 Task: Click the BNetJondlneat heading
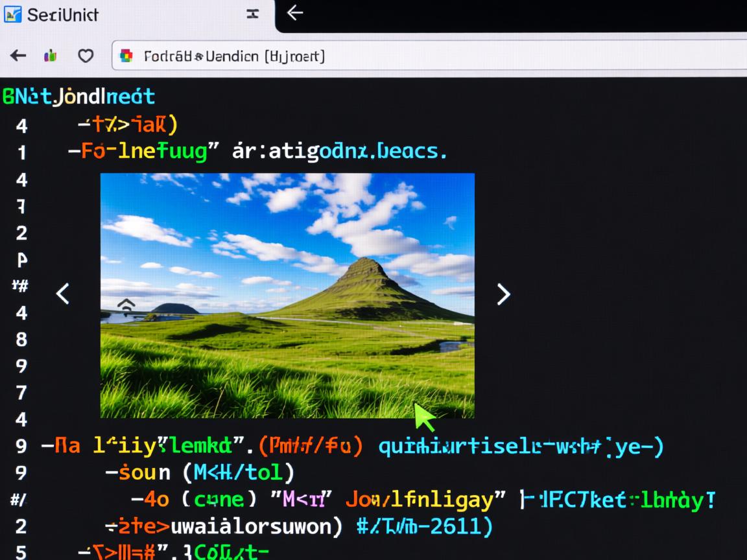click(78, 97)
